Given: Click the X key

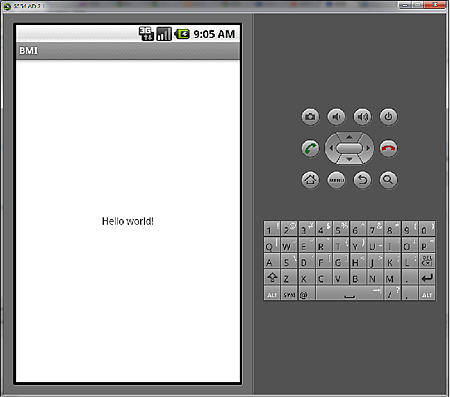Looking at the screenshot, I should click(x=307, y=277).
